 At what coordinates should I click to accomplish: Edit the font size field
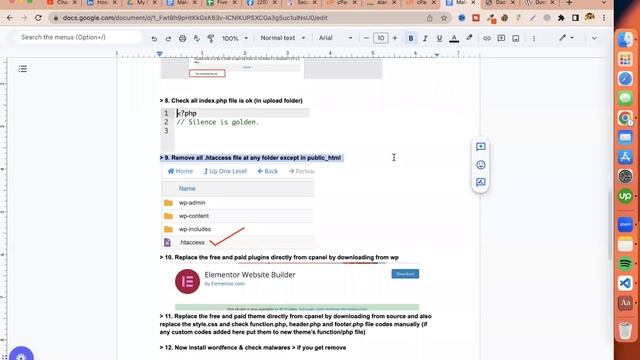click(x=380, y=38)
